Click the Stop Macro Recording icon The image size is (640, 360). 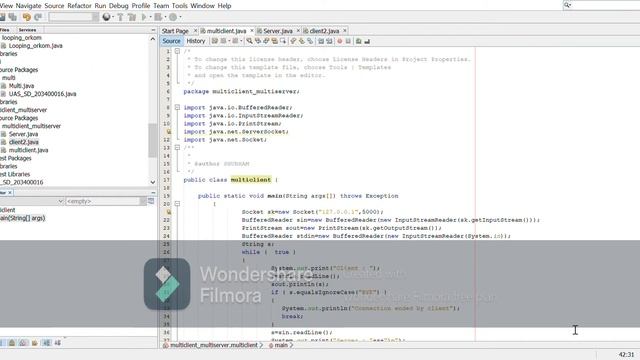348,41
